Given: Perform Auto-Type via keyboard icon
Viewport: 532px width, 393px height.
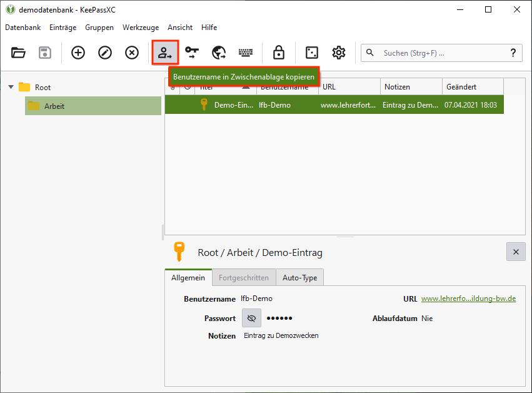Looking at the screenshot, I should 246,53.
